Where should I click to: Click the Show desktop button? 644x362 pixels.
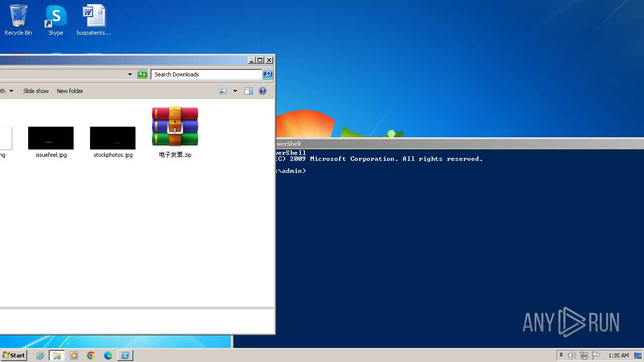point(638,355)
